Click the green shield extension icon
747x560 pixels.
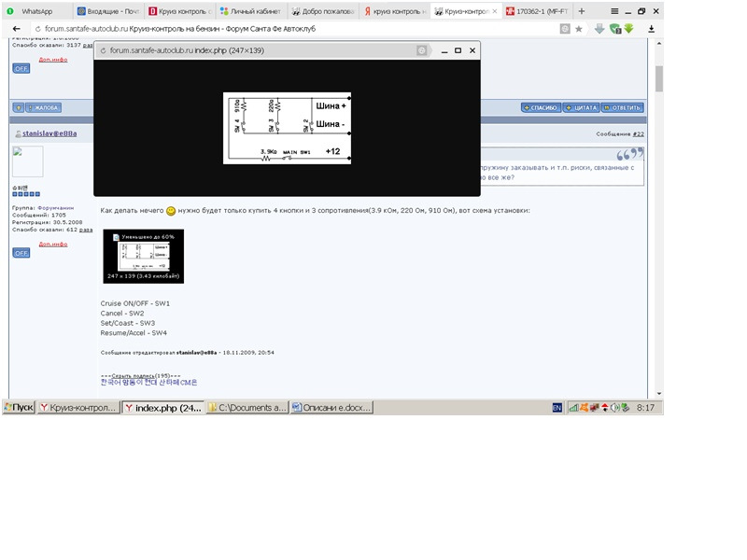(x=615, y=29)
